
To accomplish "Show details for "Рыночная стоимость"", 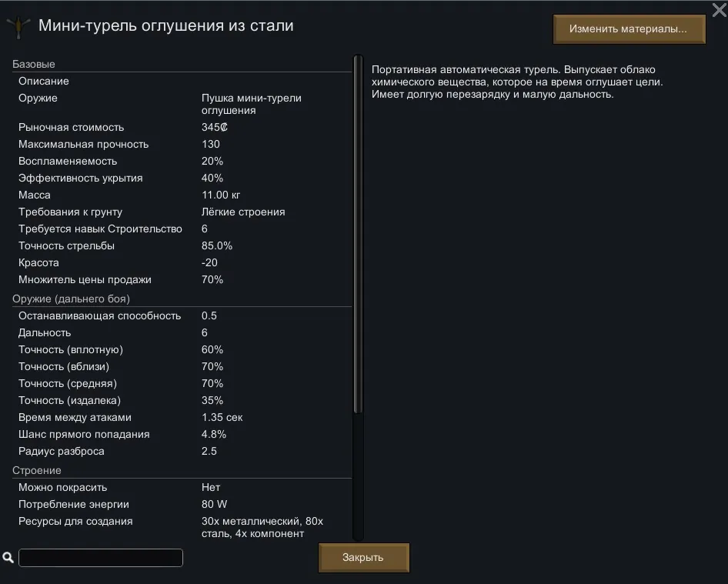I will click(x=182, y=127).
